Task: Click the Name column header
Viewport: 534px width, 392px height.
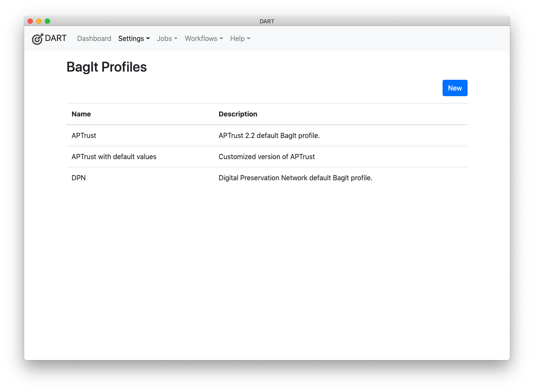Action: [x=81, y=114]
